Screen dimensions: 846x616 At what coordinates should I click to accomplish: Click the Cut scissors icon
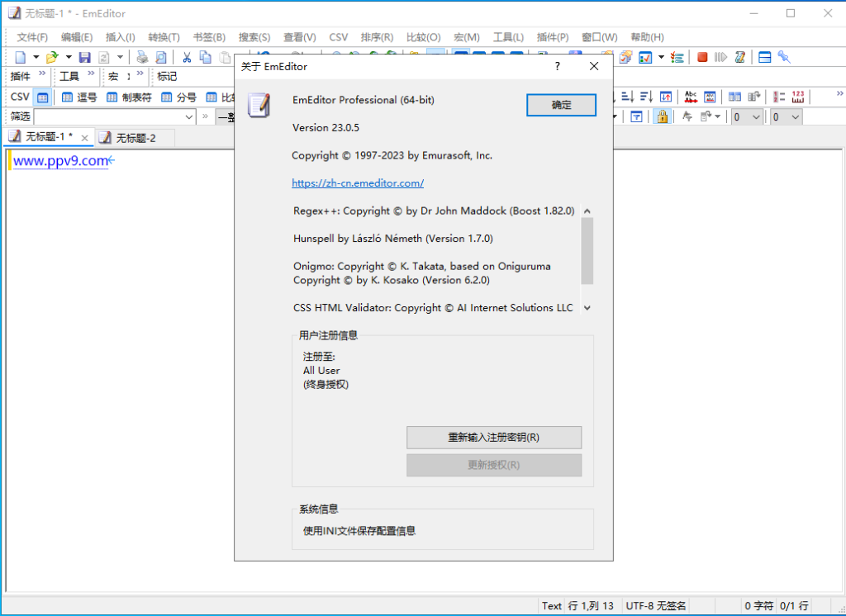187,57
